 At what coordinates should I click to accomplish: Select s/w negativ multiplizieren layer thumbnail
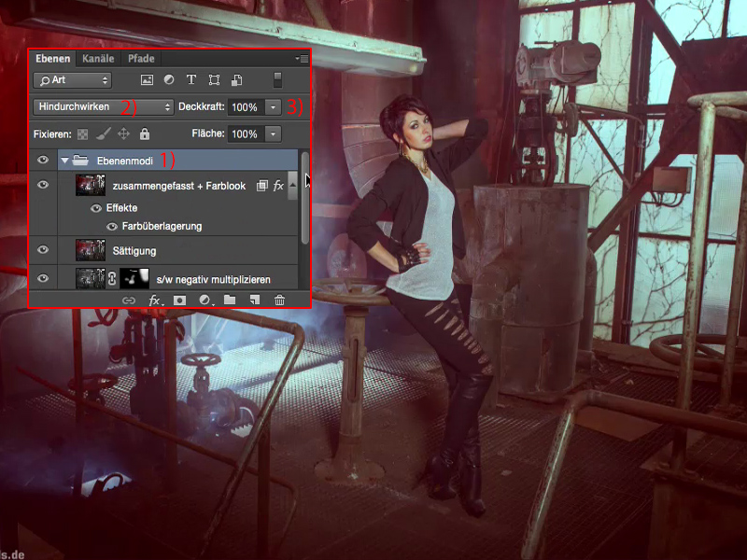point(90,278)
